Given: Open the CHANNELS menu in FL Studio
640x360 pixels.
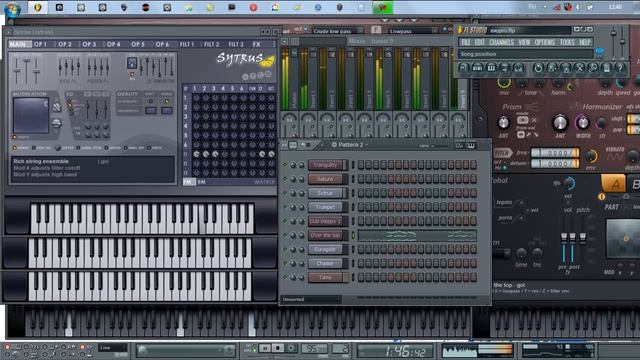Looking at the screenshot, I should point(501,42).
